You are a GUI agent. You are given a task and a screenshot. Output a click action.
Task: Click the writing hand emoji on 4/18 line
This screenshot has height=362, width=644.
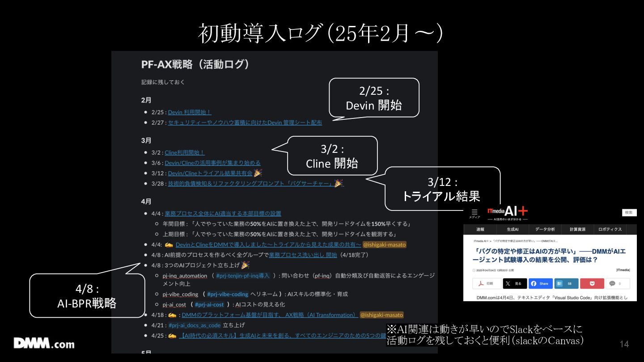(172, 315)
